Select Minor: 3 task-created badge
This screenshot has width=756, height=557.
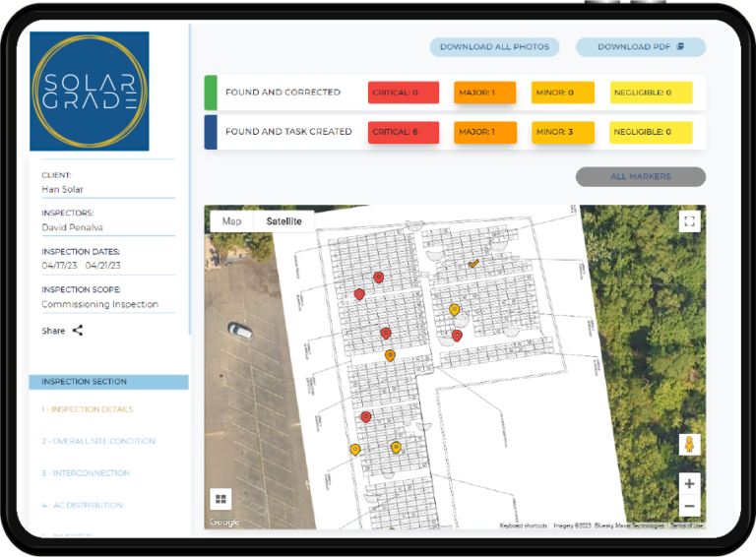point(563,132)
